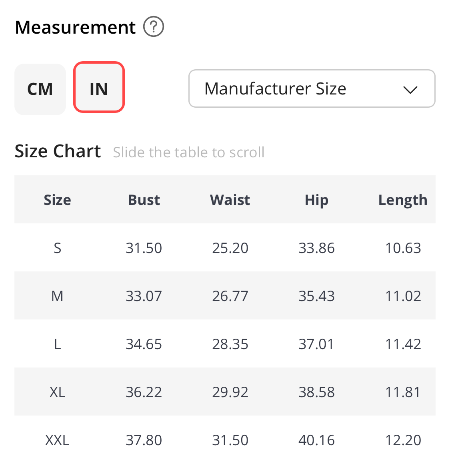Image resolution: width=450 pixels, height=476 pixels.
Task: Click hip value 37.01
Action: pos(316,344)
